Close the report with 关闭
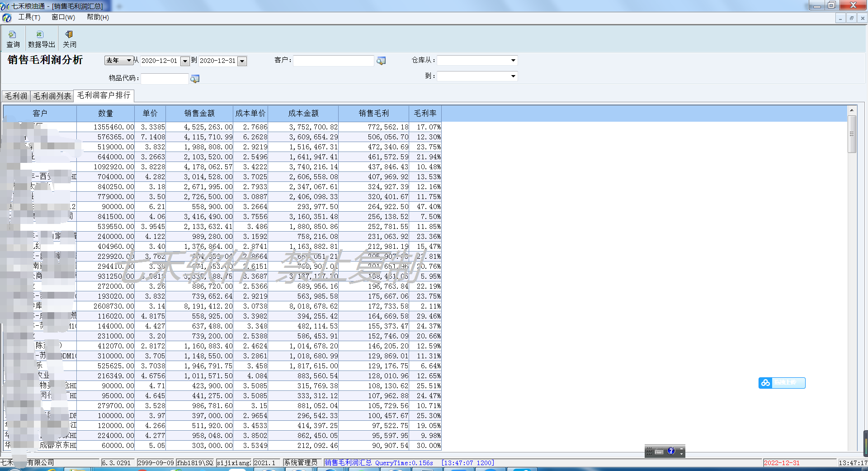Screen dimensions: 868x471 pos(69,39)
